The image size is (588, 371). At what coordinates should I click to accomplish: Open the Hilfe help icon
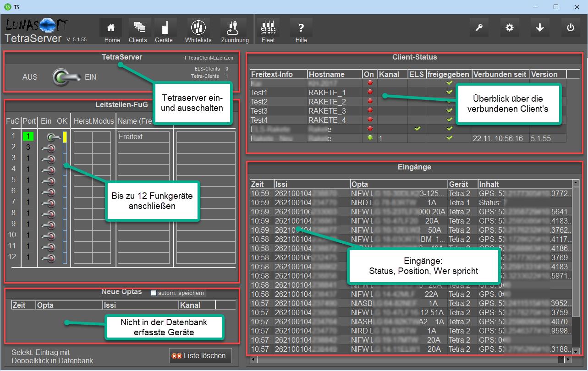(x=301, y=28)
